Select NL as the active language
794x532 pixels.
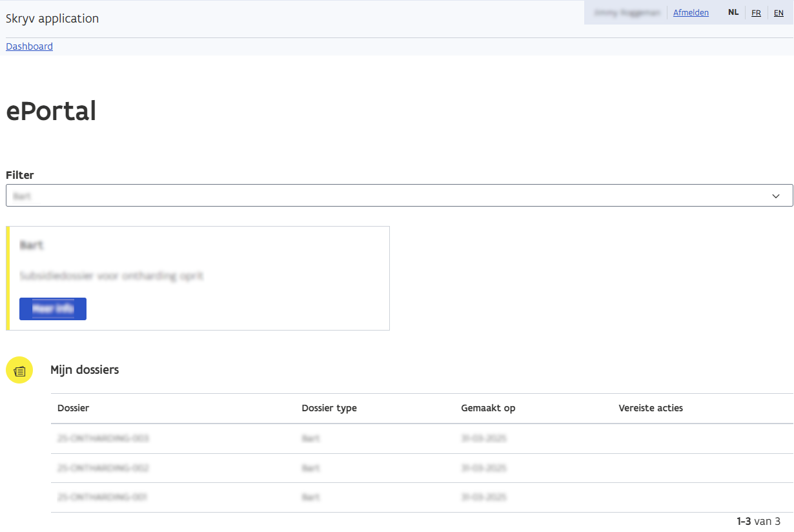point(733,12)
